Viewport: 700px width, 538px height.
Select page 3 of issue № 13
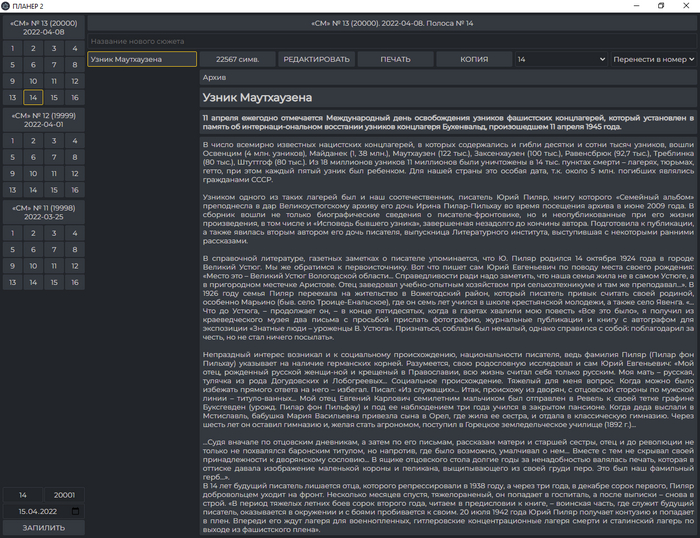54,48
